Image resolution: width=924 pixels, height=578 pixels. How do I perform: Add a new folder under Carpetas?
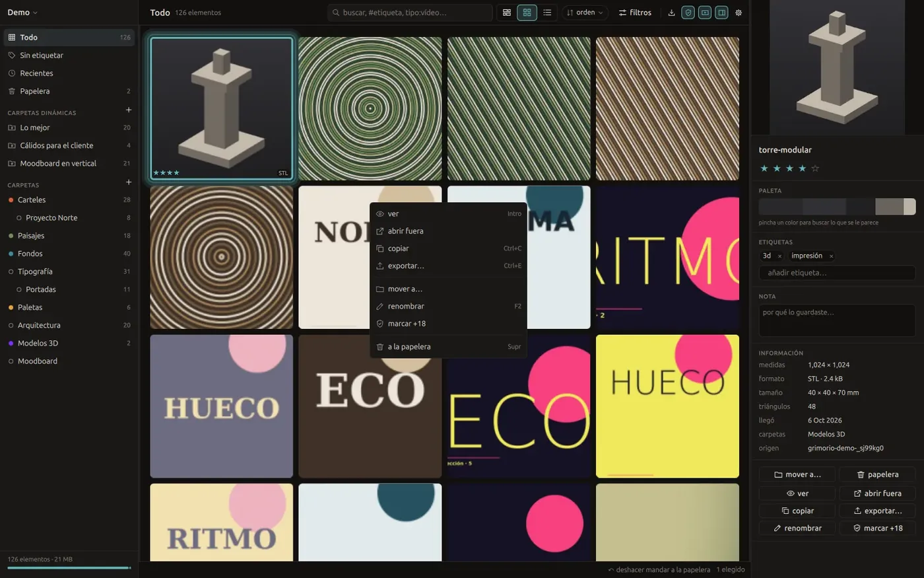click(129, 182)
